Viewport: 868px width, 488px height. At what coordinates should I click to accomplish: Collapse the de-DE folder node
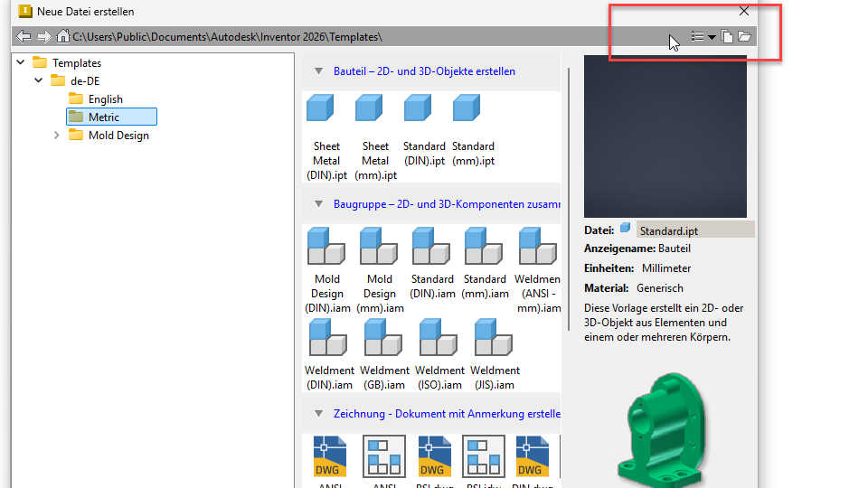[38, 80]
